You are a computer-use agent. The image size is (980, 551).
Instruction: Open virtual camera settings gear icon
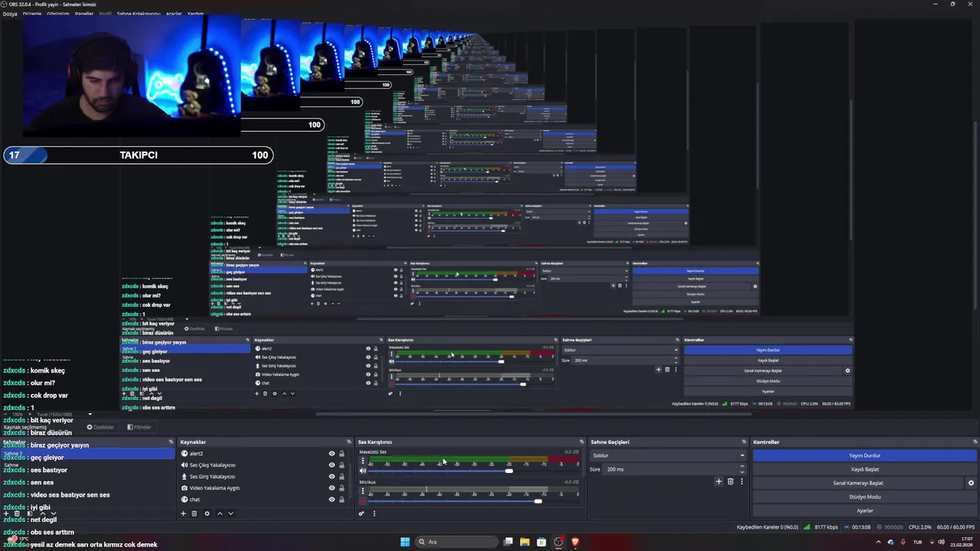(971, 483)
